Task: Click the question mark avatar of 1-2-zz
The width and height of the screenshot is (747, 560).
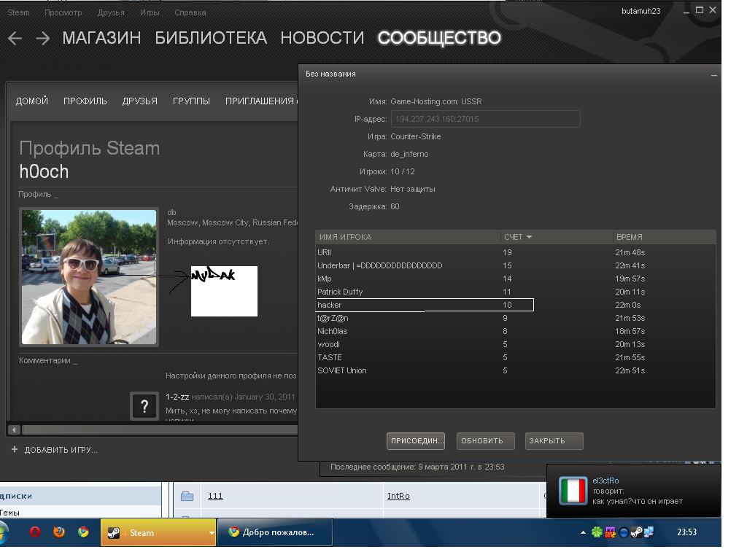Action: [x=144, y=405]
